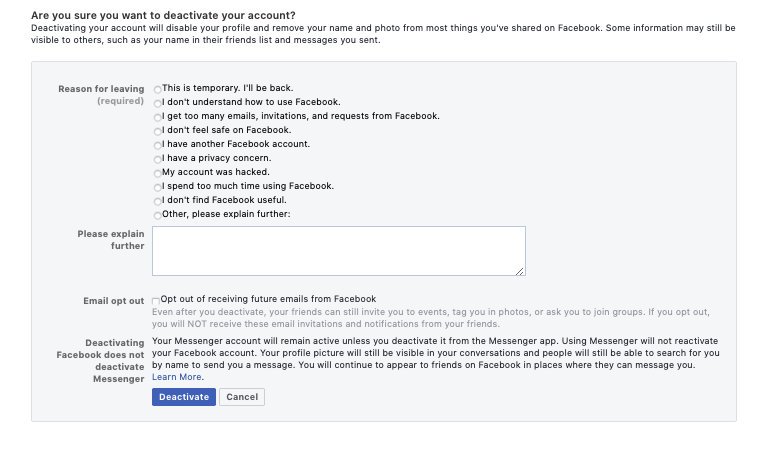Pick "I don't feel safe on Facebook"
779x457 pixels.
157,132
